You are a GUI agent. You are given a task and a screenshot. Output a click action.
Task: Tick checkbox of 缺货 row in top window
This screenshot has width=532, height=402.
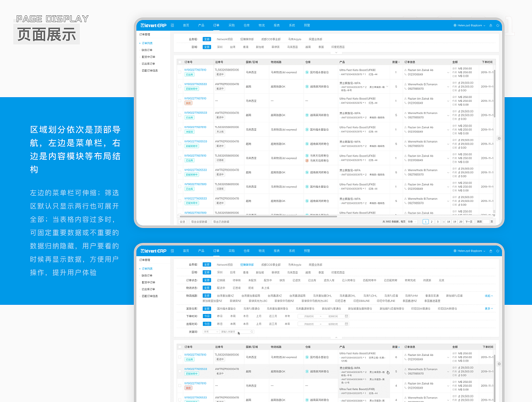point(180,101)
